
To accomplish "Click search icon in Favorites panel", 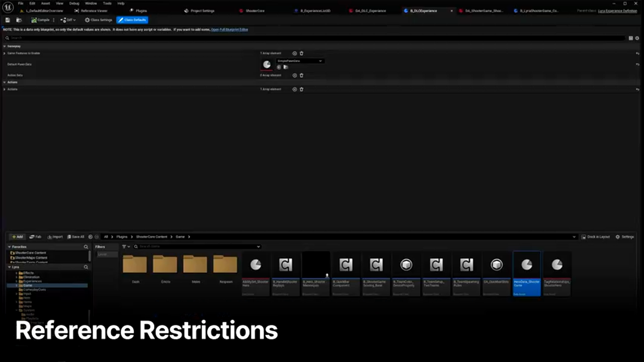I will [86, 247].
